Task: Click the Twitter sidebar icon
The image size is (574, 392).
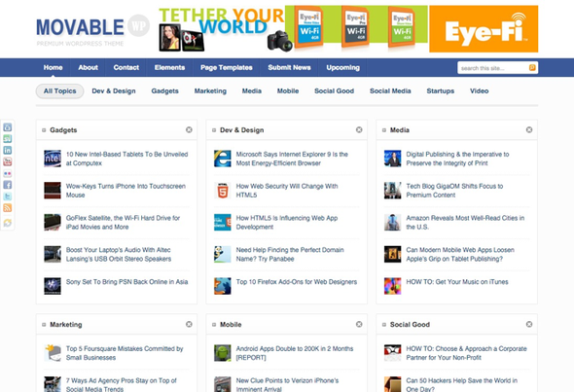Action: tap(8, 196)
